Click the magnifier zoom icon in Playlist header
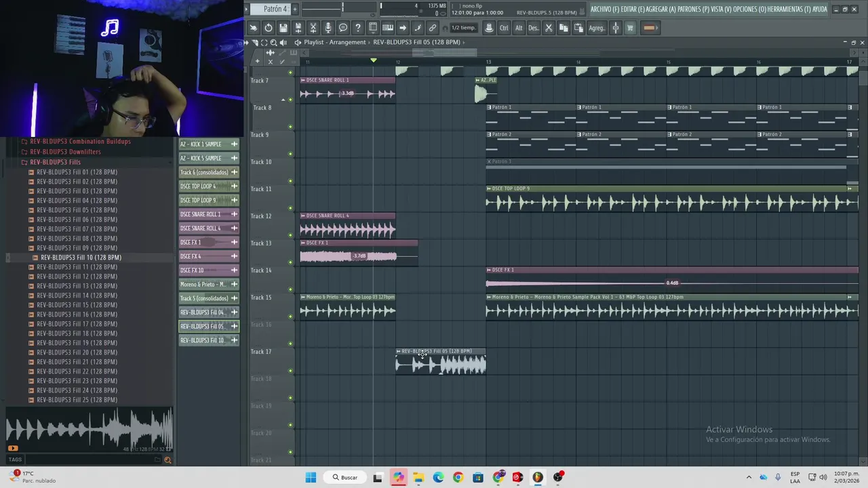The height and width of the screenshot is (488, 868). coord(273,42)
